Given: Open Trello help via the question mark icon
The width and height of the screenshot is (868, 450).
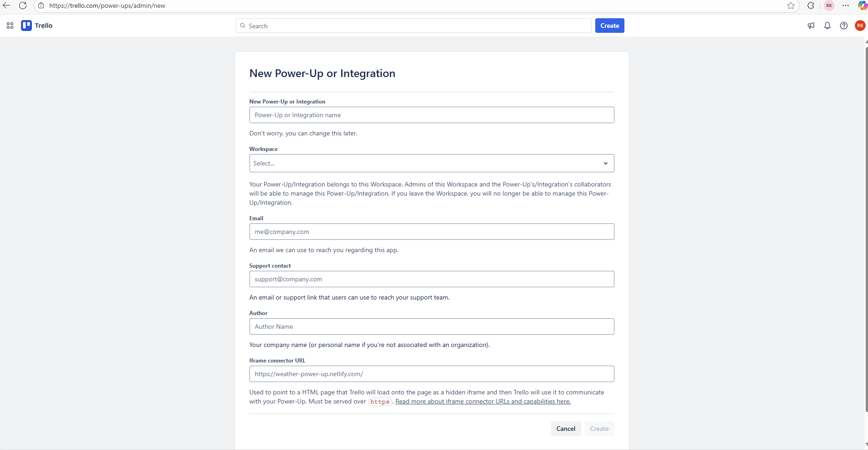Looking at the screenshot, I should [844, 26].
